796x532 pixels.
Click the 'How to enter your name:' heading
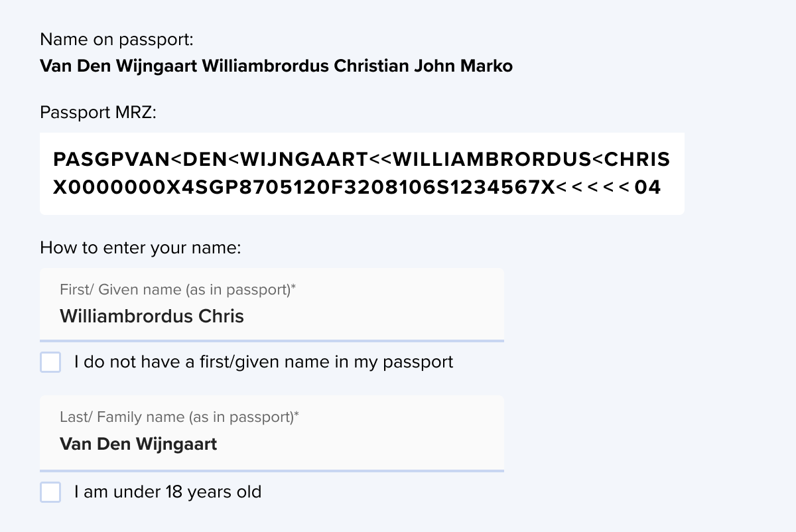140,248
